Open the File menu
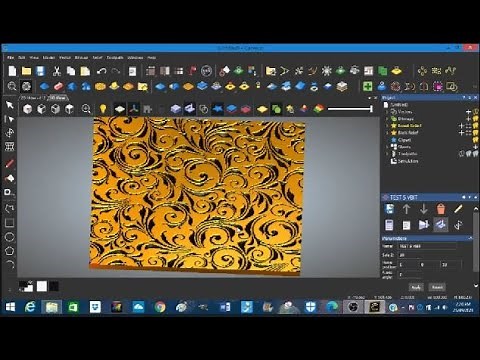This screenshot has height=360, width=480. 11,58
